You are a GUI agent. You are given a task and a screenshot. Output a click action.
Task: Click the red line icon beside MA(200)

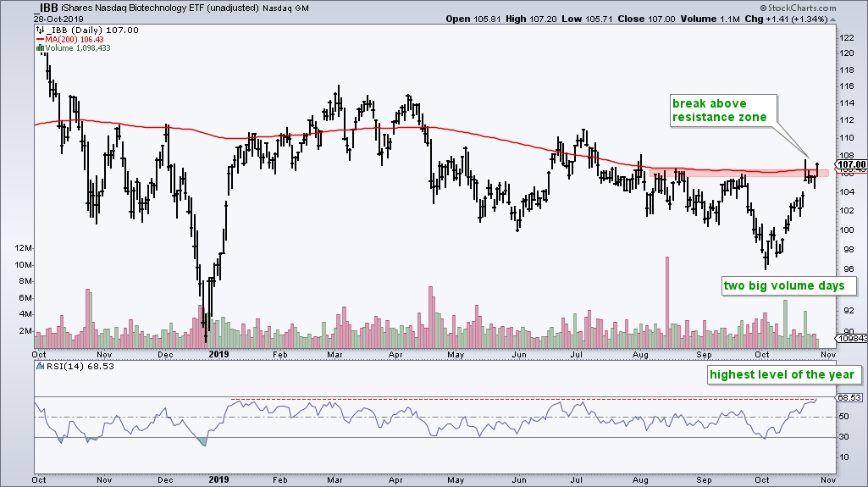[x=40, y=39]
